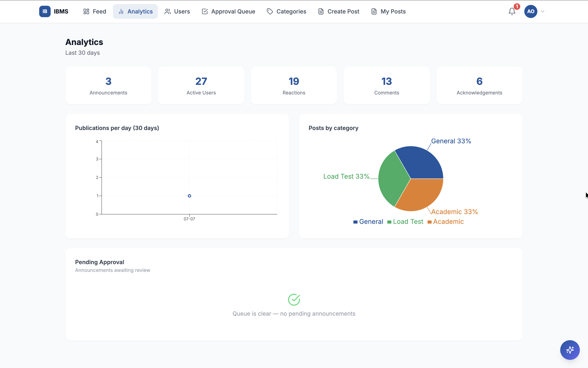Image resolution: width=588 pixels, height=368 pixels.
Task: Navigate to Categories label
Action: click(x=291, y=11)
